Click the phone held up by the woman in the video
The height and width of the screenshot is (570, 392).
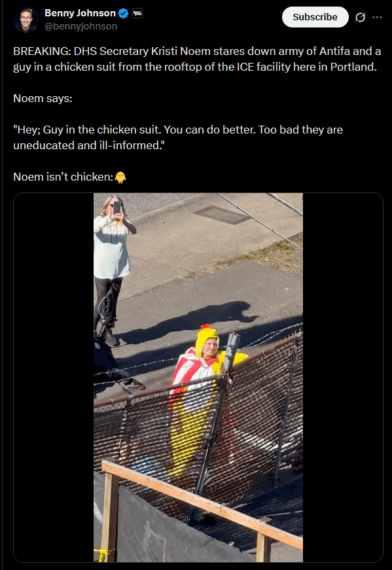coord(117,207)
